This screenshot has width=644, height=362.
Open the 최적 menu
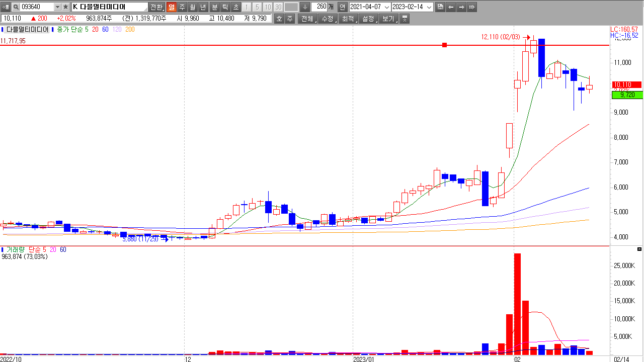point(348,19)
